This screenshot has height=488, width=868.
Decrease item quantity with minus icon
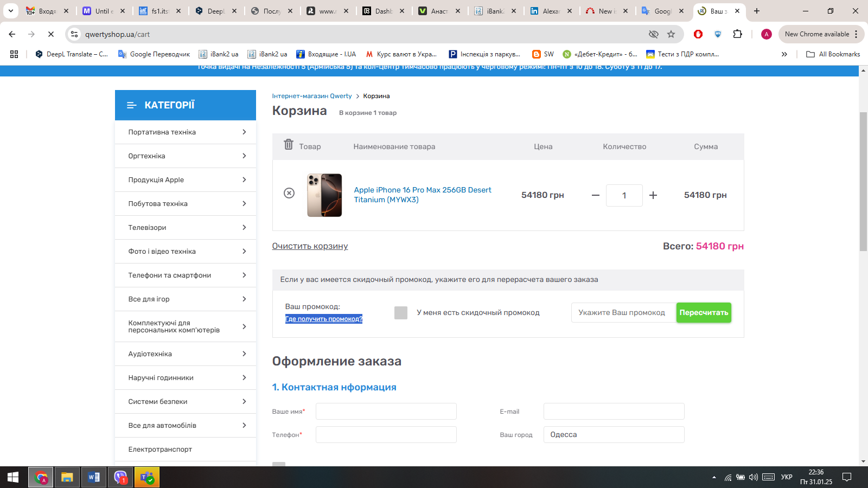click(x=596, y=195)
